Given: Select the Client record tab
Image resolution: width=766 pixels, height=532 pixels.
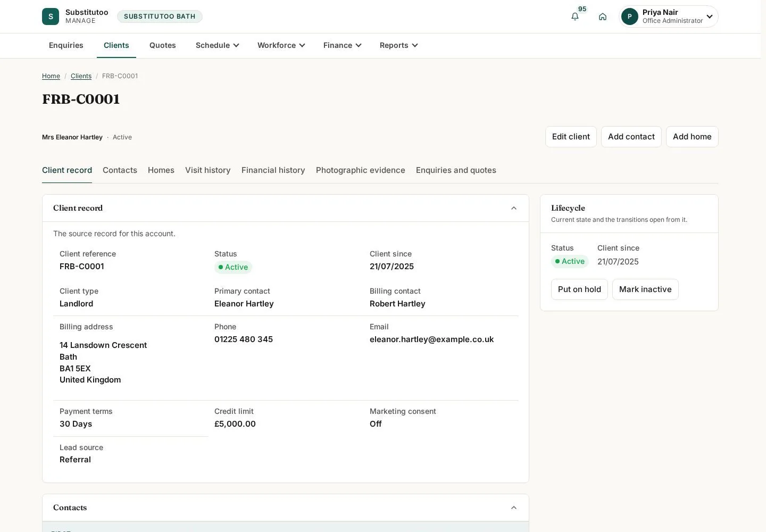Looking at the screenshot, I should point(67,170).
